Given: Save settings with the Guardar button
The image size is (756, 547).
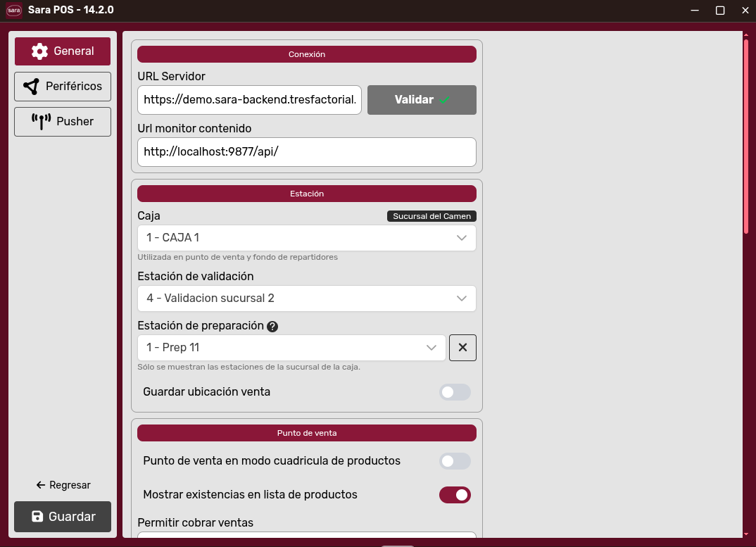Looking at the screenshot, I should click(63, 517).
